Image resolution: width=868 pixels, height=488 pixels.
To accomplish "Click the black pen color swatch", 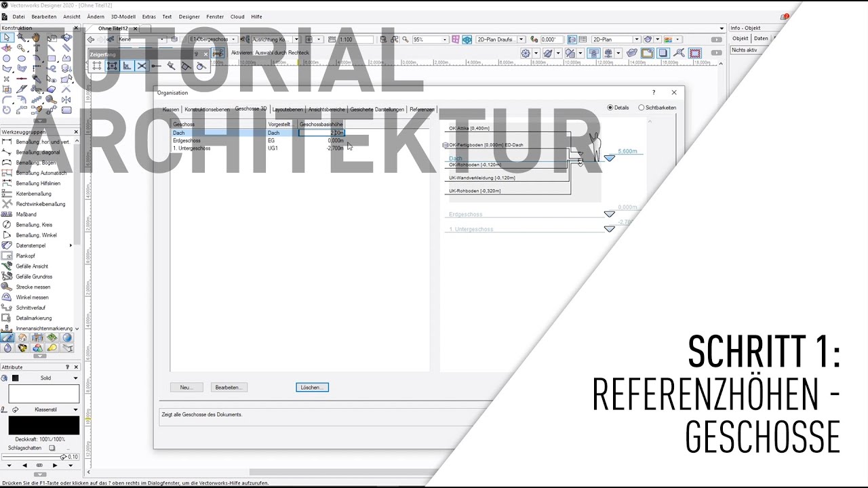I will [x=43, y=425].
